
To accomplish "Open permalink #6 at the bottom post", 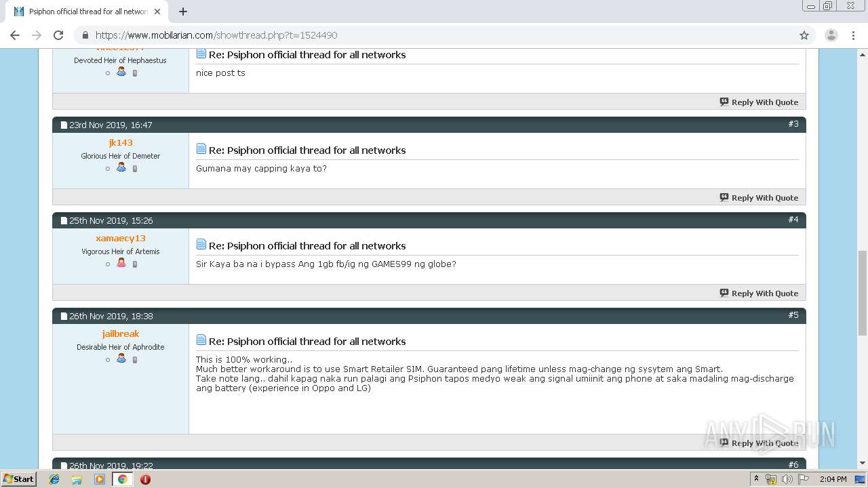I will pyautogui.click(x=793, y=465).
